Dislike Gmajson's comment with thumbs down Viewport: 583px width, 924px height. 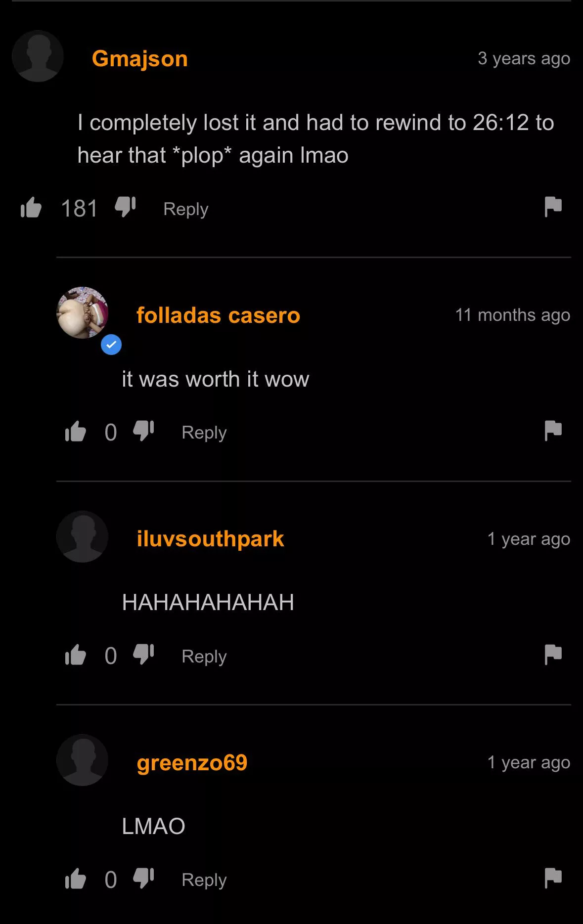pyautogui.click(x=125, y=207)
